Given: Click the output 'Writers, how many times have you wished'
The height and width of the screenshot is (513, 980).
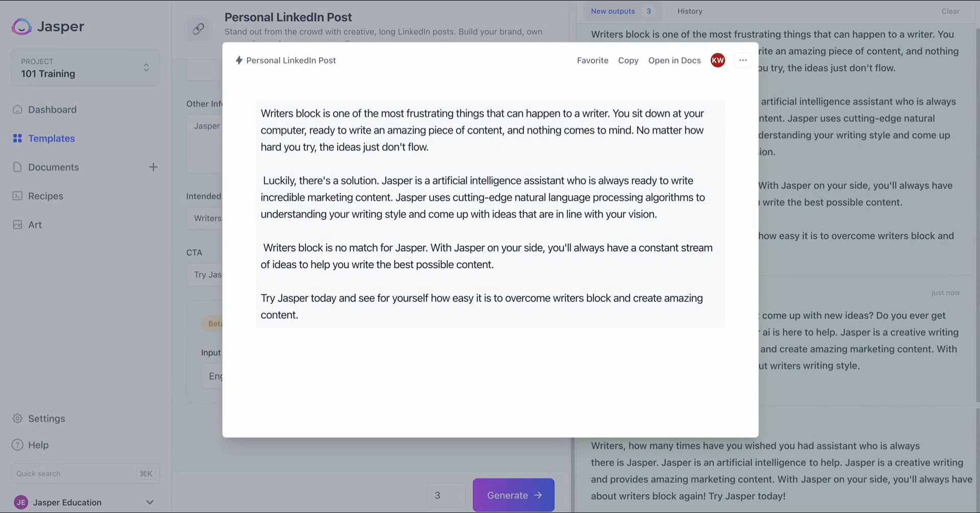Looking at the screenshot, I should [x=781, y=471].
